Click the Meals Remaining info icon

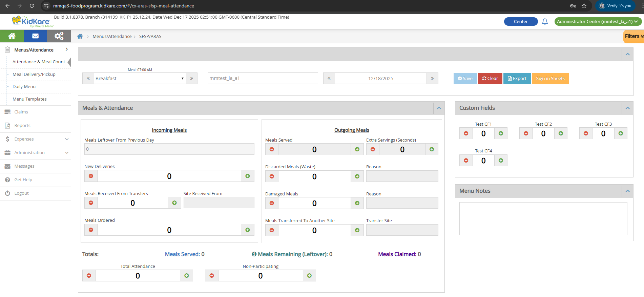point(254,254)
